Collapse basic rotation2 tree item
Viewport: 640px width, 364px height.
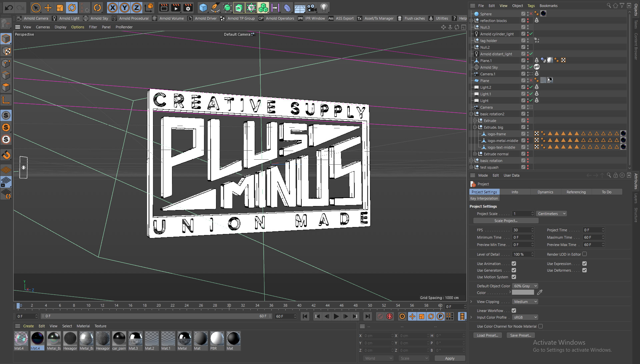pos(471,114)
